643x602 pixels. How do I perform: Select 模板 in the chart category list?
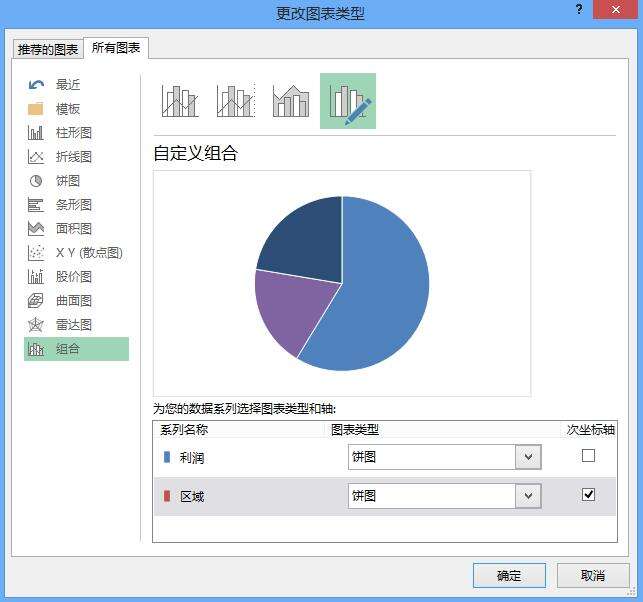click(x=68, y=109)
